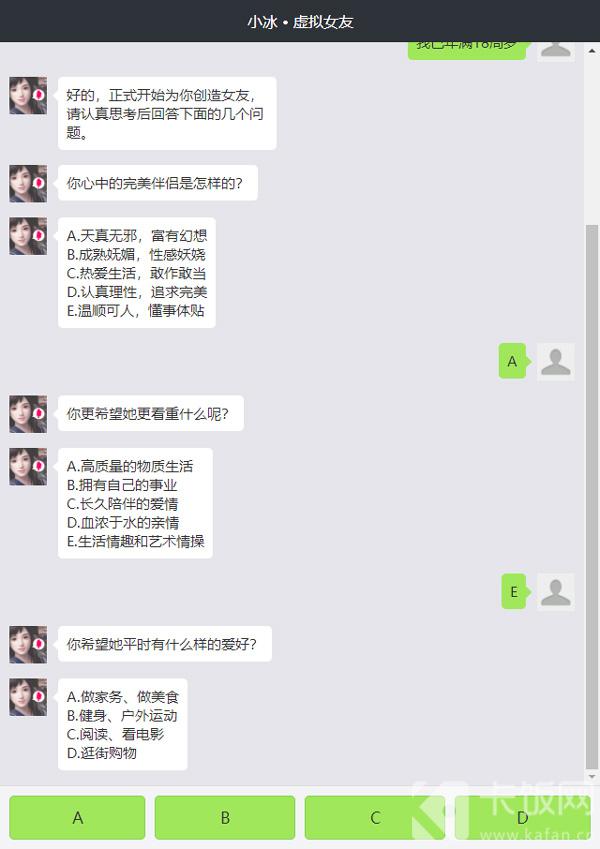Click the vertical chat scrollbar thumb
The height and width of the screenshot is (849, 600).
tap(592, 495)
